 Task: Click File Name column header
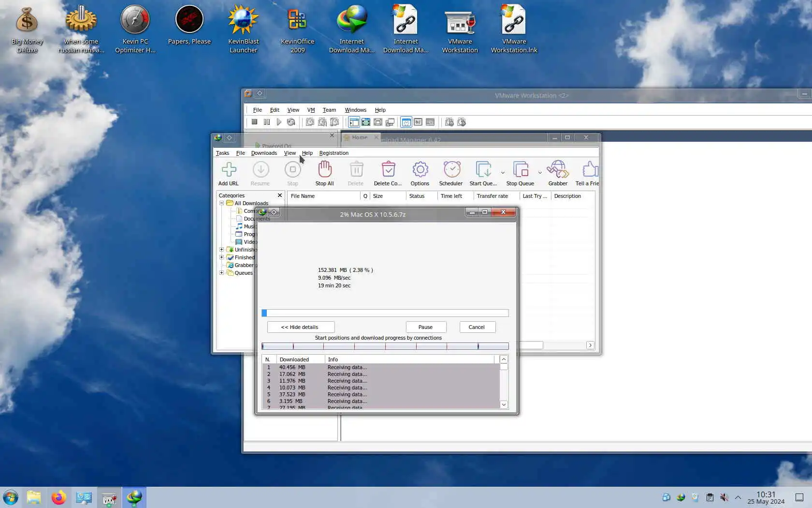(324, 196)
